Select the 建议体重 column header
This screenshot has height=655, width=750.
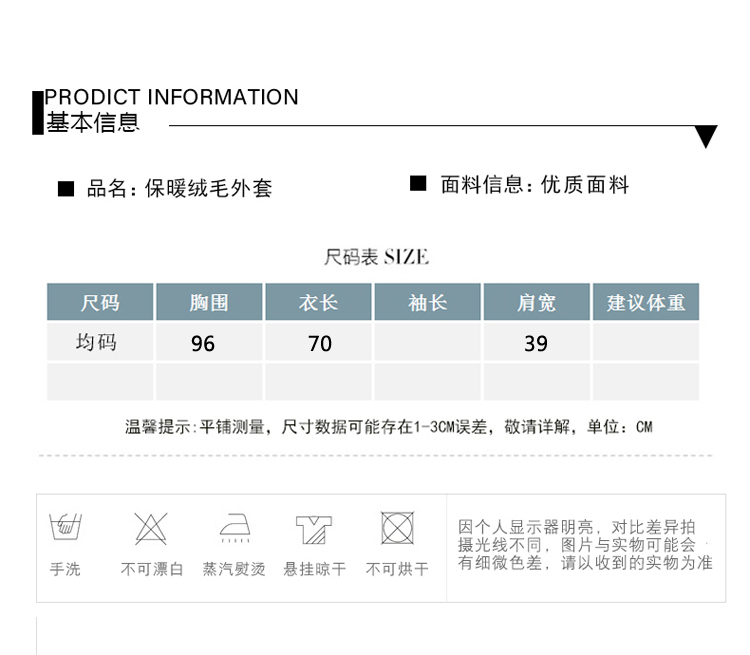coord(646,302)
